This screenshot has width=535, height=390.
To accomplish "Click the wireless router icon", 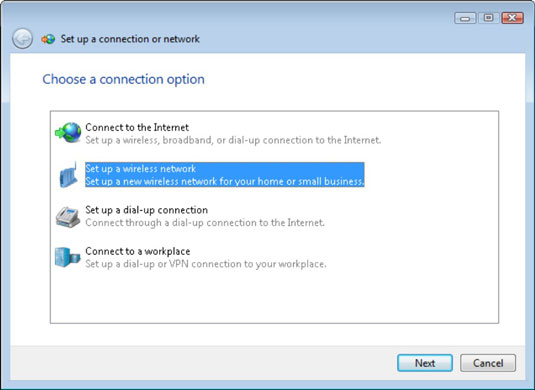I will (69, 175).
